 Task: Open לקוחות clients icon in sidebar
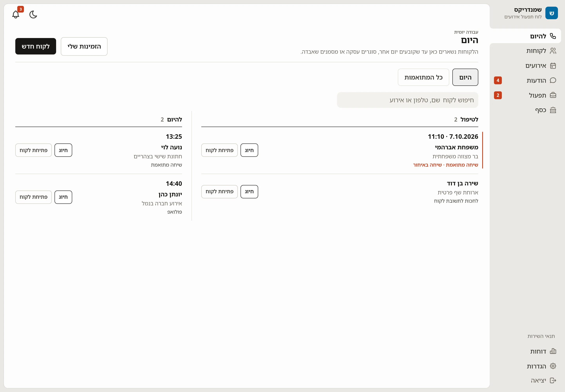point(553,51)
